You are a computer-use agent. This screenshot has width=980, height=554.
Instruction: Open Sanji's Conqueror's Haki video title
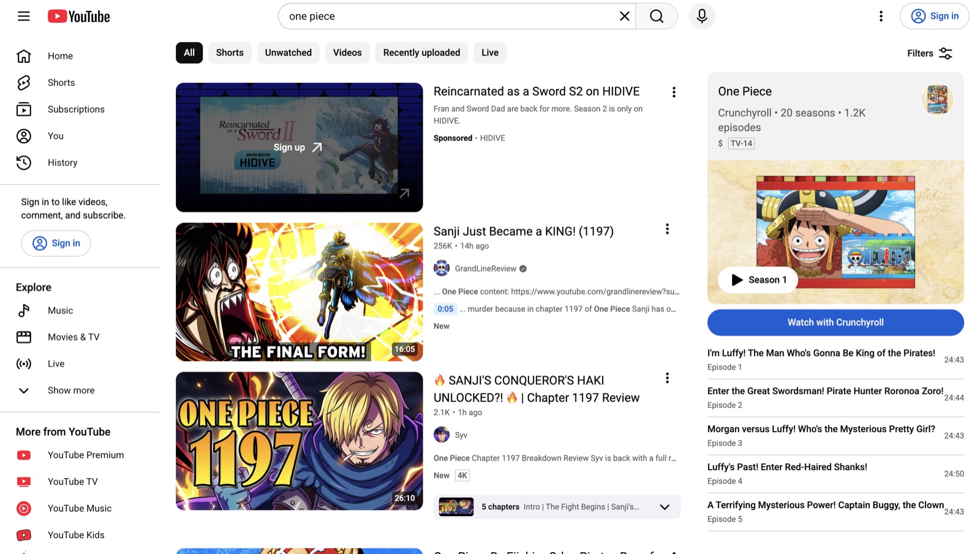pyautogui.click(x=537, y=389)
